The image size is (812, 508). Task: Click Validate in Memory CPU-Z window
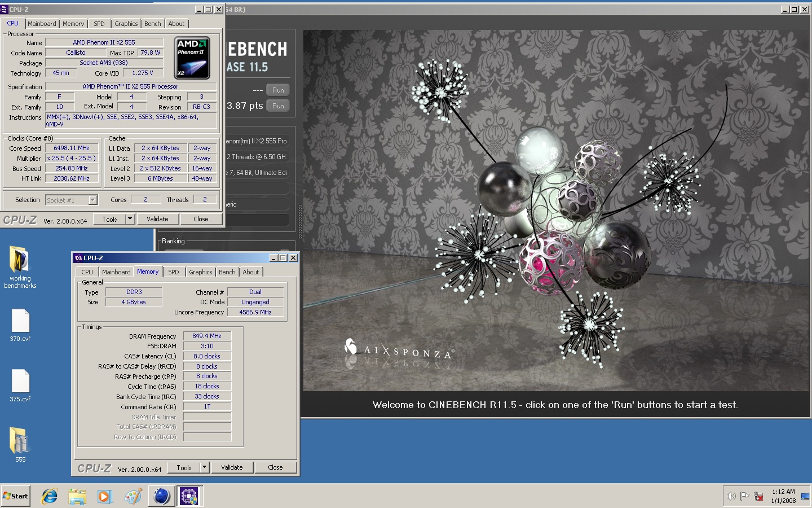click(232, 467)
